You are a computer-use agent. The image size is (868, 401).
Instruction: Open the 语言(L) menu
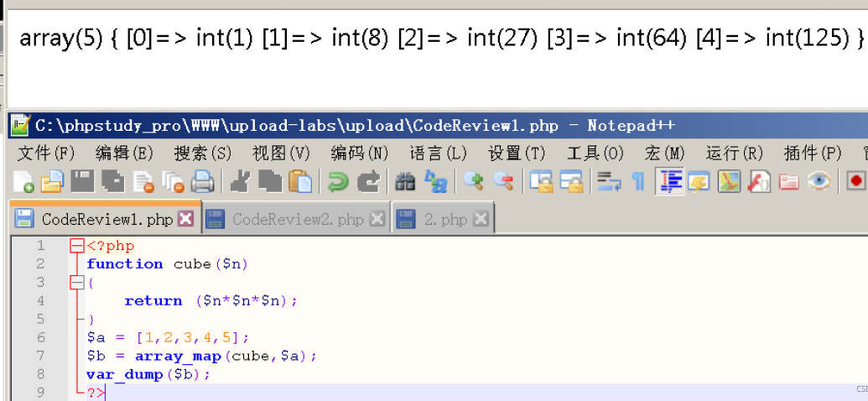pyautogui.click(x=439, y=153)
